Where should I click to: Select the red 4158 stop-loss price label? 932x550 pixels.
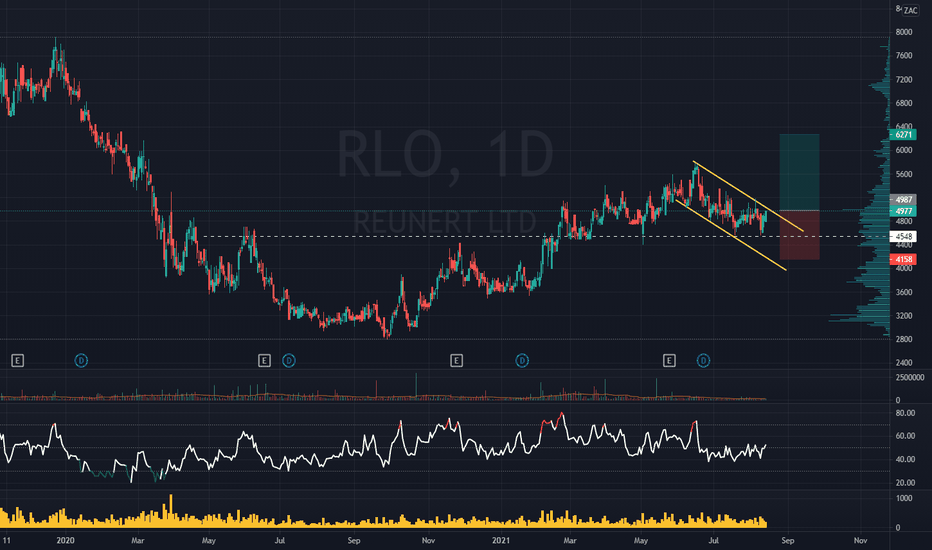click(x=903, y=259)
